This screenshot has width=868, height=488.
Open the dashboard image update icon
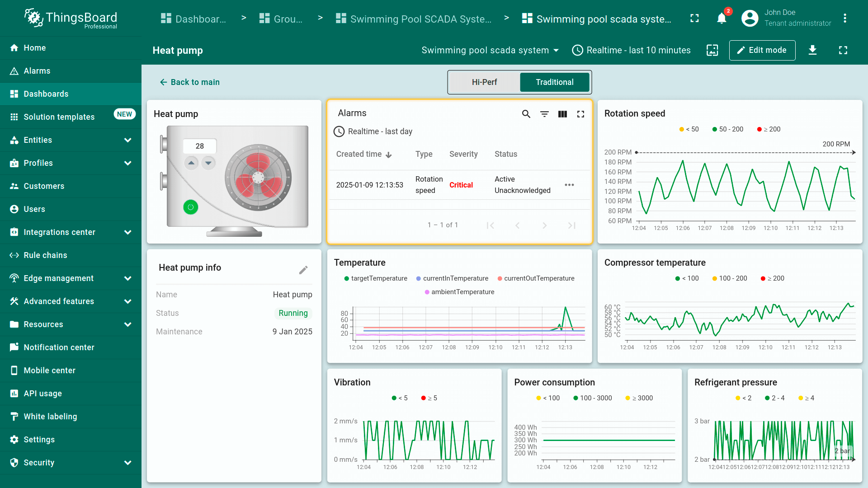(x=712, y=50)
